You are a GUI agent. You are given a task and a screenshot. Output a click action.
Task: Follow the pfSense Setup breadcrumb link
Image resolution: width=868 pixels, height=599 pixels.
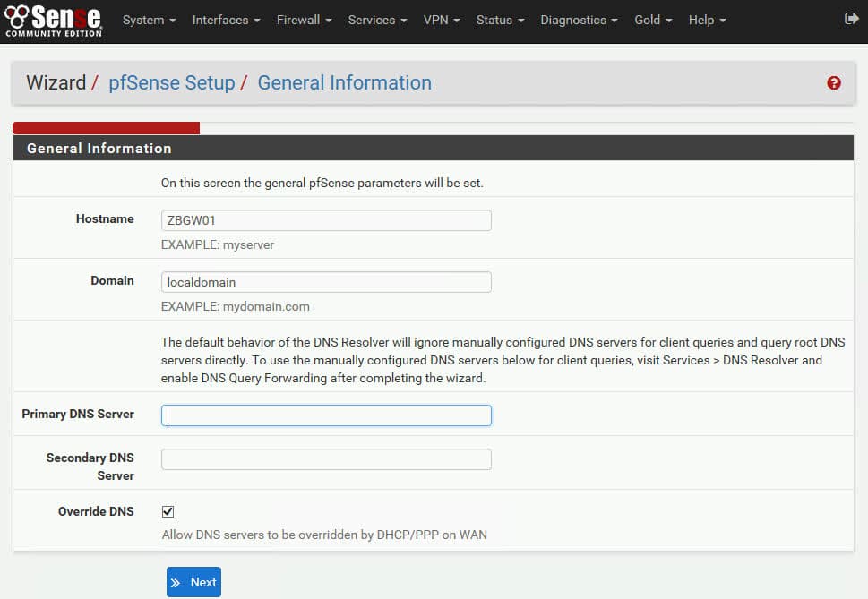pos(171,83)
